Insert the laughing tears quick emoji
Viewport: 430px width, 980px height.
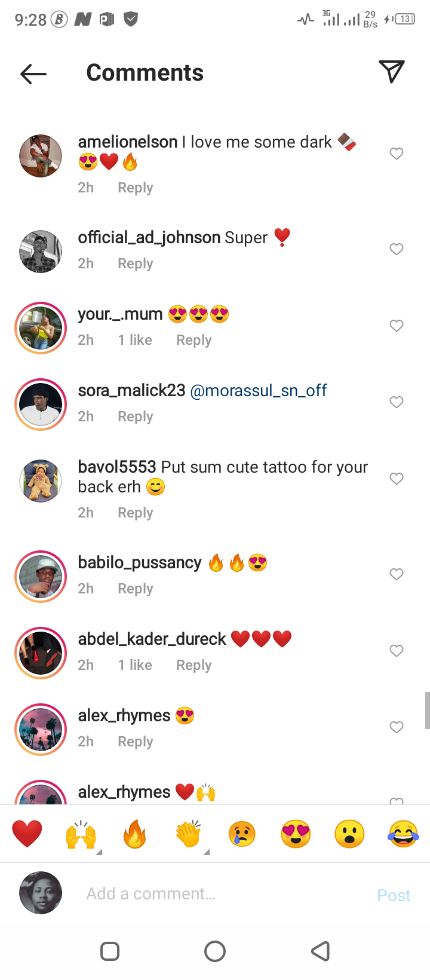click(x=403, y=834)
